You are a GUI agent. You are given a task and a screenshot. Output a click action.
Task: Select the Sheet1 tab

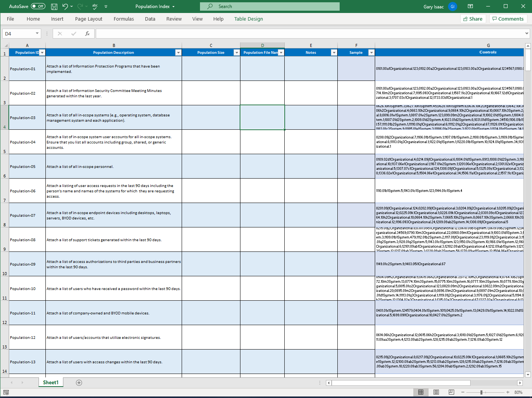pyautogui.click(x=51, y=382)
